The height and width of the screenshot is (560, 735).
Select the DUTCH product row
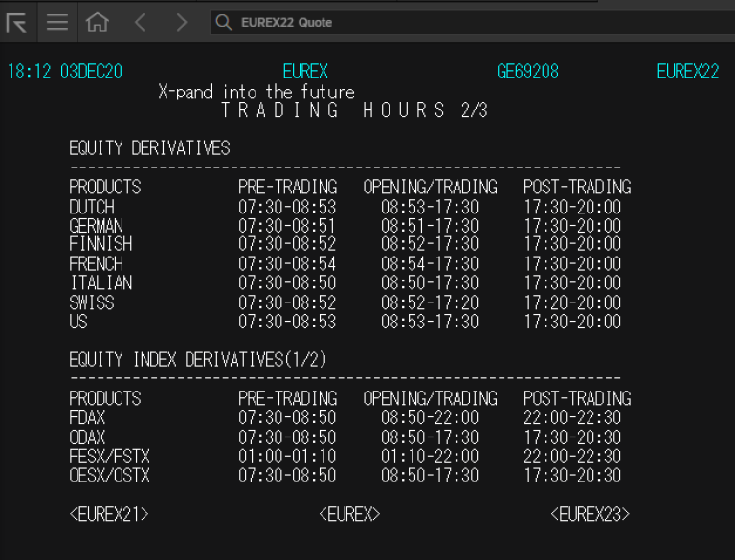pos(345,207)
